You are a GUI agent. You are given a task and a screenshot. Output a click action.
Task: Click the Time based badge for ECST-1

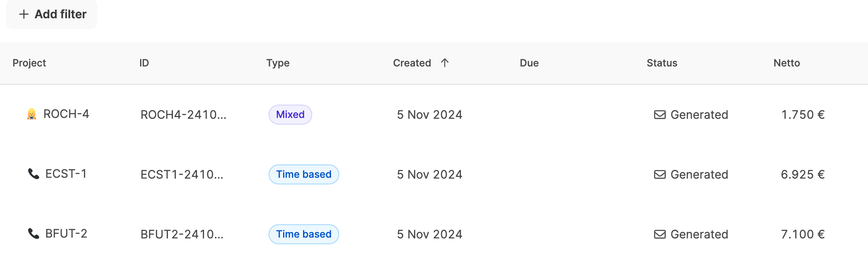pyautogui.click(x=303, y=174)
